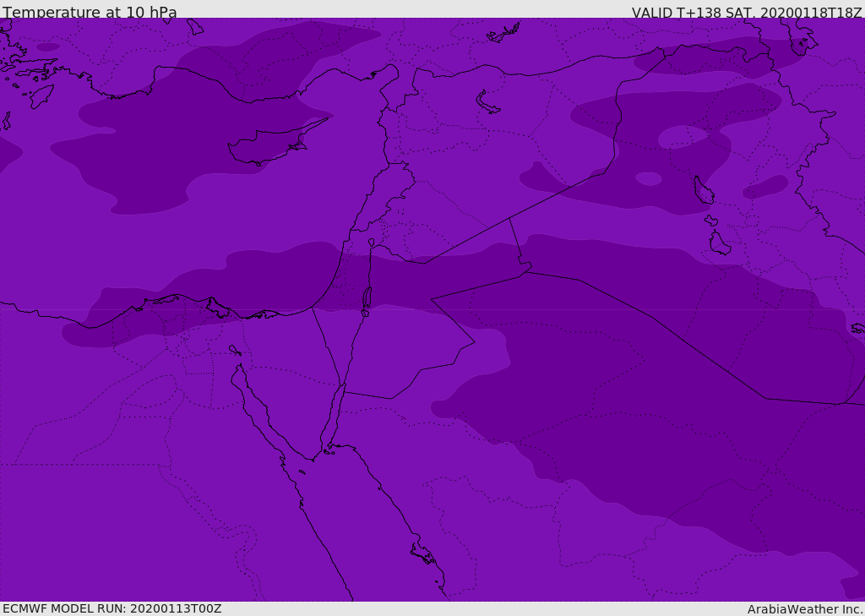The image size is (865, 616).
Task: Click the Dead Sea outline on map
Action: coord(367,301)
